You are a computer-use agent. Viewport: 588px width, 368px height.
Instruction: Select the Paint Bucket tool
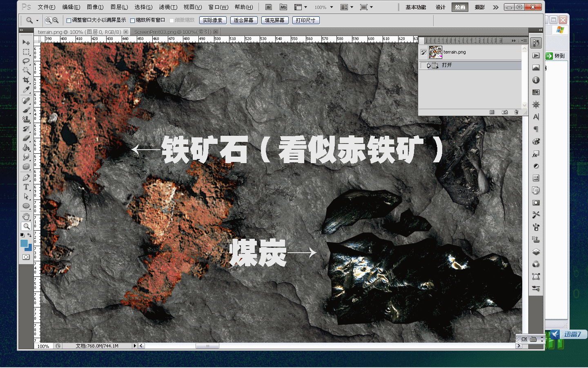pos(26,148)
